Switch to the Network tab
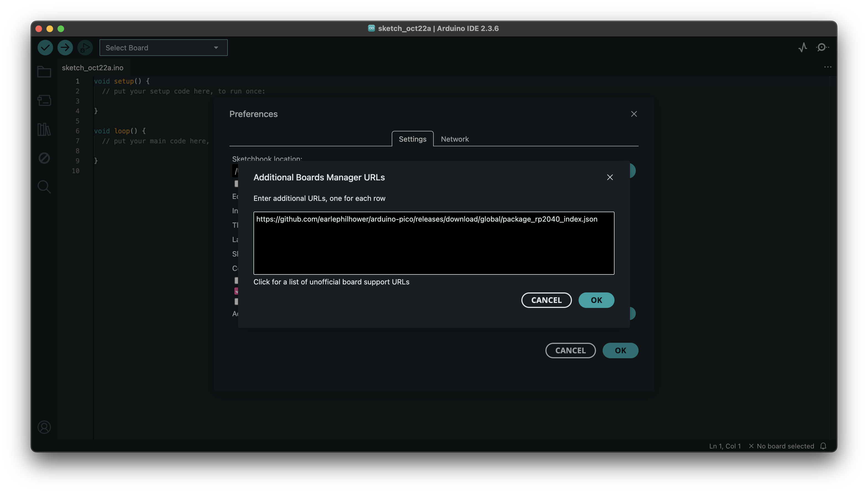Image resolution: width=868 pixels, height=493 pixels. [455, 139]
